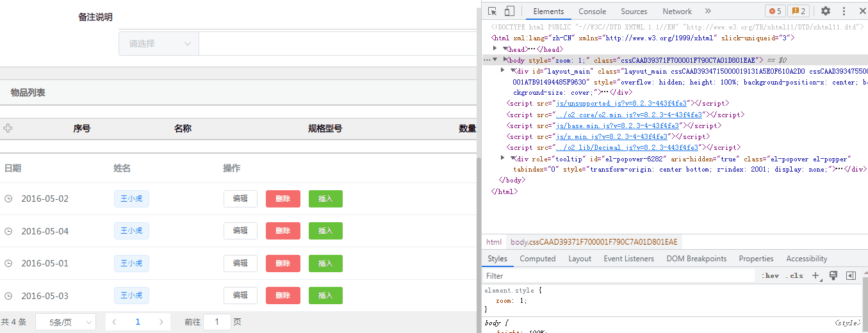
Task: Click the Styles Filter input field
Action: pyautogui.click(x=618, y=276)
